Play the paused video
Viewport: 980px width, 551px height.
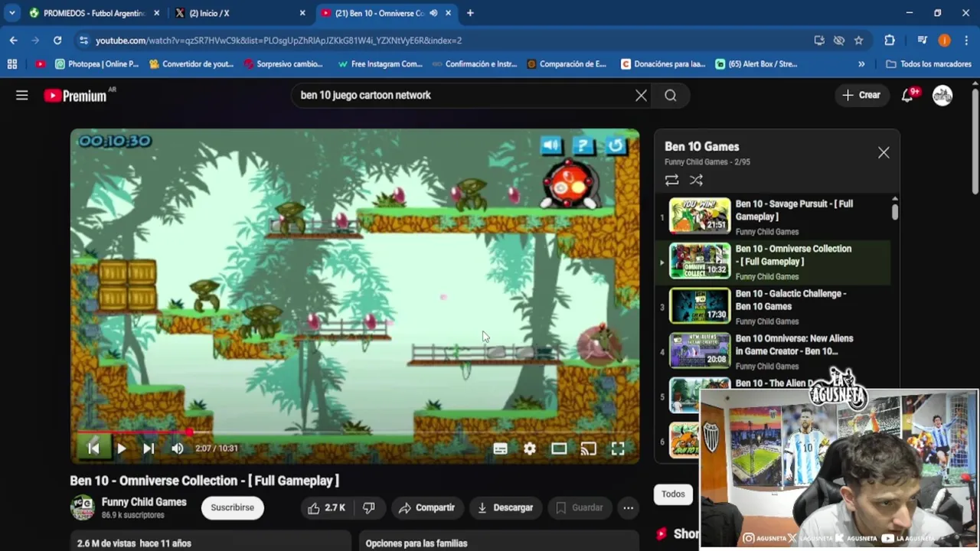pos(121,448)
